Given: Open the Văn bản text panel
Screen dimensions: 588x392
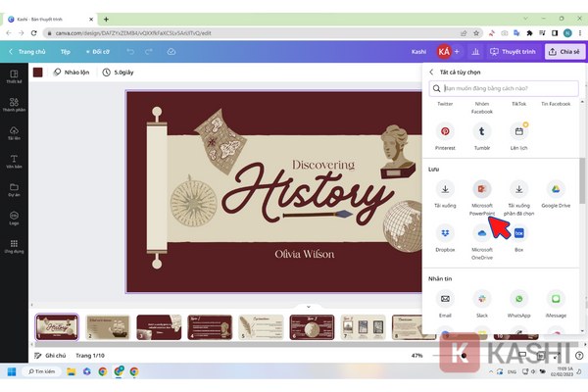Looking at the screenshot, I should [x=14, y=162].
